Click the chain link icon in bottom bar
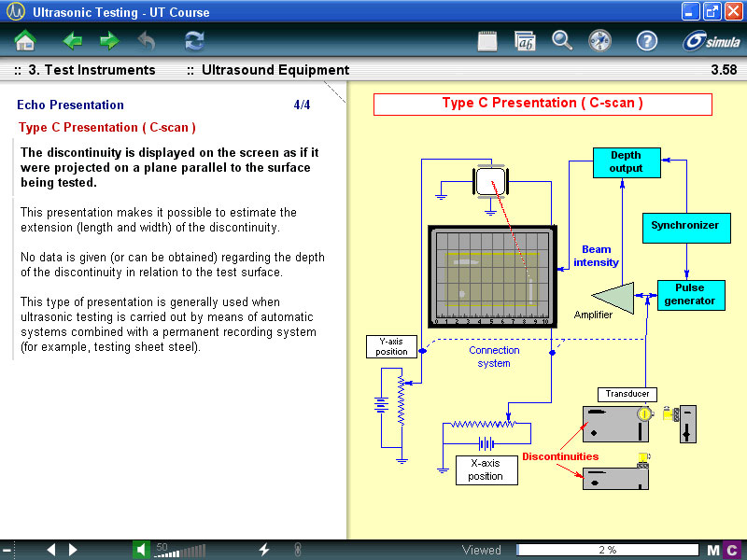The width and height of the screenshot is (747, 560). coord(298,550)
